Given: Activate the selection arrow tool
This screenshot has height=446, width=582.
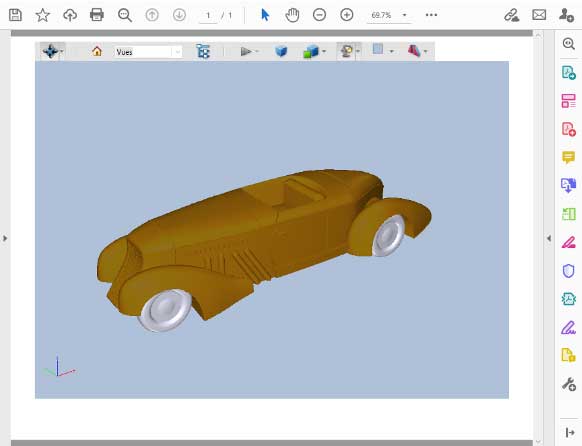Looking at the screenshot, I should coord(265,15).
